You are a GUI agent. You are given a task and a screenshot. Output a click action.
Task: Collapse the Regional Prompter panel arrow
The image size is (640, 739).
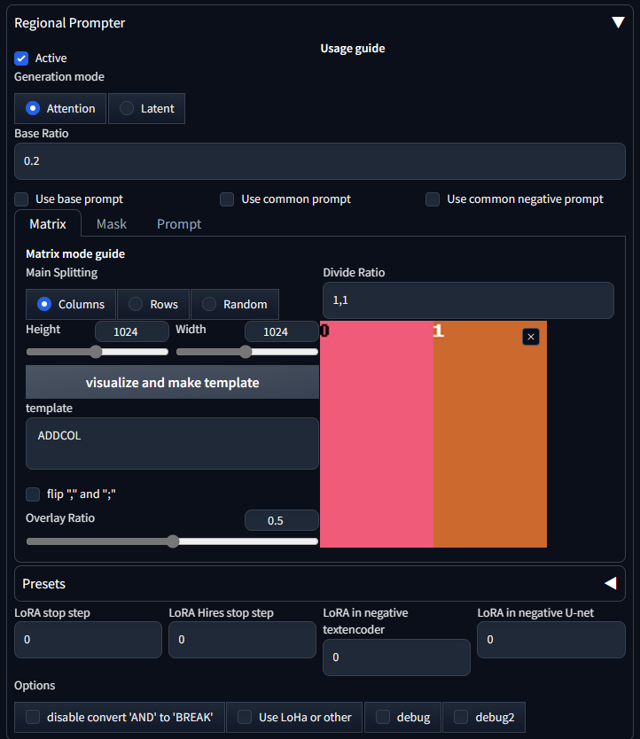pos(618,22)
